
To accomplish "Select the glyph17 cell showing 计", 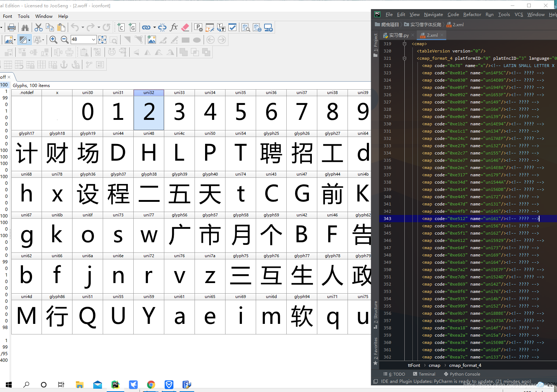I will pyautogui.click(x=27, y=150).
